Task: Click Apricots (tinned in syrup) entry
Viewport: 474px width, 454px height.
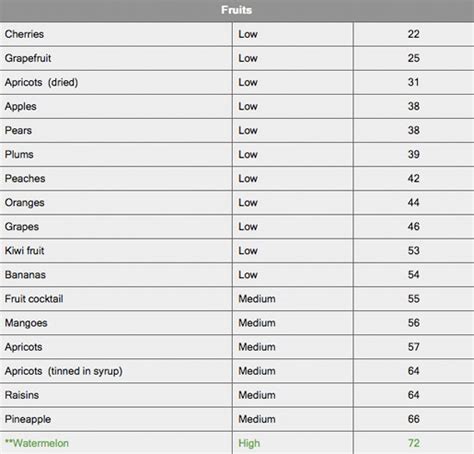Action: 64,371
